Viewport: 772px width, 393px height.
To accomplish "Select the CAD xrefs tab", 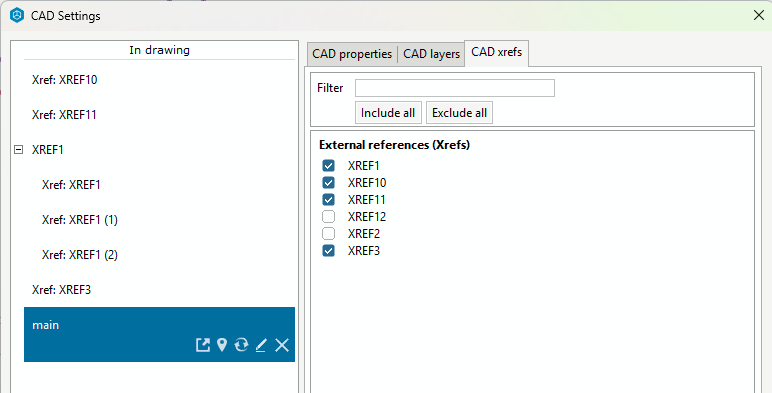I will pyautogui.click(x=497, y=52).
